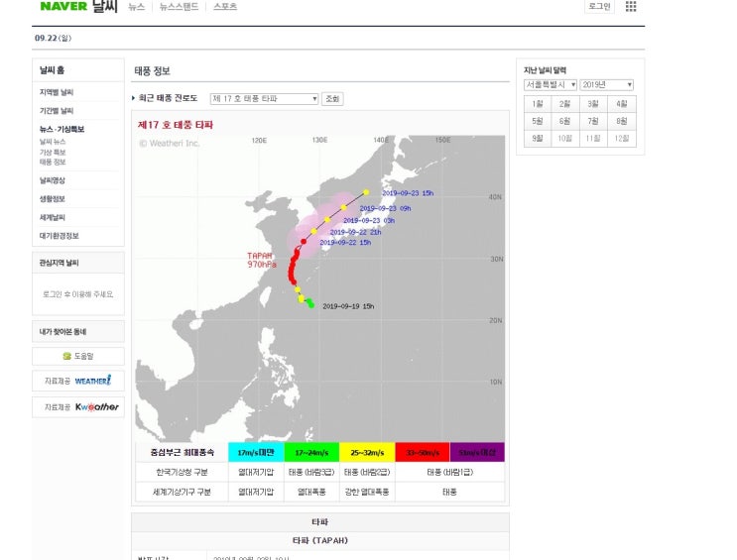Screen dimensions: 737x560
Task: Select 7월 in the past weather calendar
Action: pyautogui.click(x=593, y=121)
